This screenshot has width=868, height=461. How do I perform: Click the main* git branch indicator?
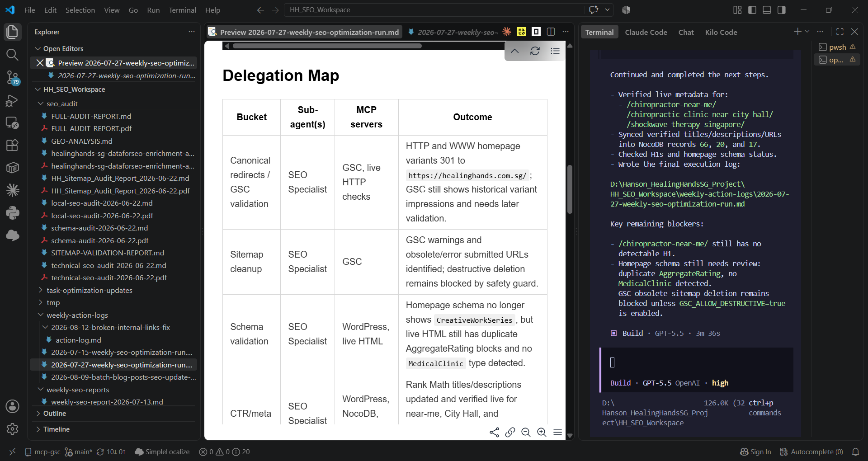79,452
